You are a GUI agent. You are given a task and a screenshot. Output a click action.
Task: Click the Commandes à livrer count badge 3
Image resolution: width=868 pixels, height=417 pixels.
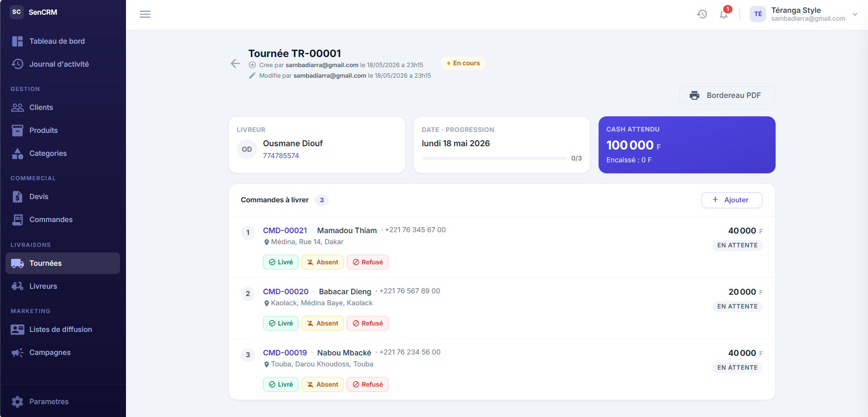click(322, 200)
